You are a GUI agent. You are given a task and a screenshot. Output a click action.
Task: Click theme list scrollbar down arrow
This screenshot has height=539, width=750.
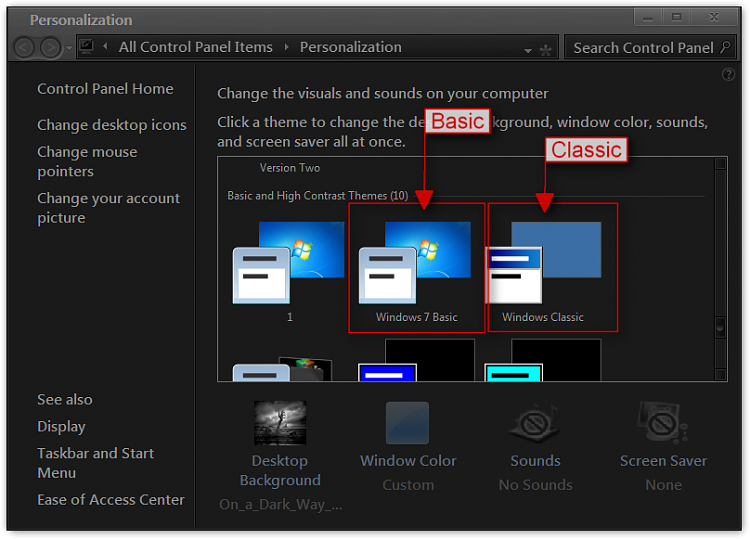coord(720,374)
